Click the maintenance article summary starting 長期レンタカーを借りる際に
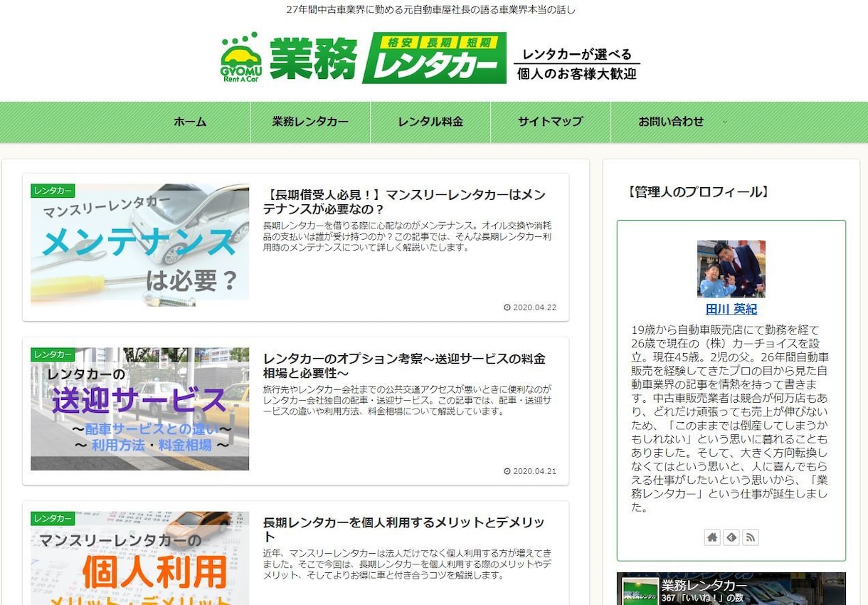Image resolution: width=868 pixels, height=605 pixels. (408, 236)
